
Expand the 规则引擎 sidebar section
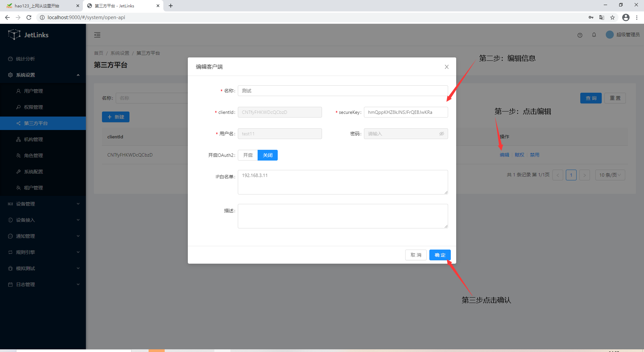(43, 252)
